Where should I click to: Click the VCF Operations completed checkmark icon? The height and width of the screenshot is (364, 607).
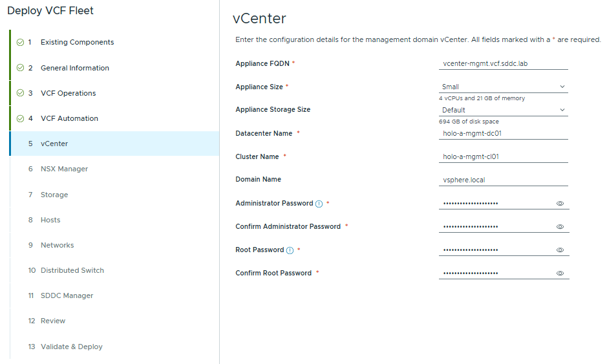click(20, 93)
